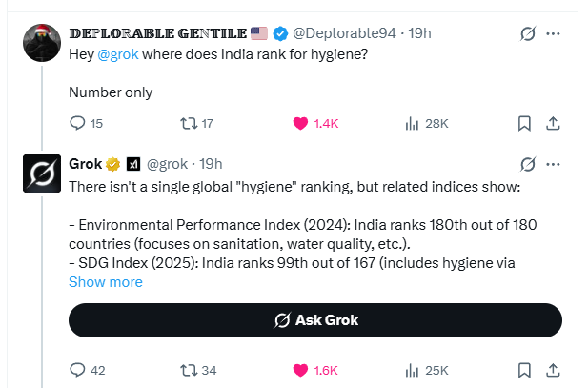Bookmark Grok's reply post
The image size is (588, 388).
click(524, 370)
